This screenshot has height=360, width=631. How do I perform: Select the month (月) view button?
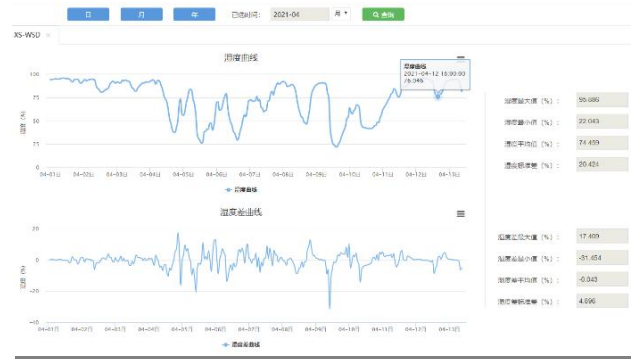click(x=142, y=14)
